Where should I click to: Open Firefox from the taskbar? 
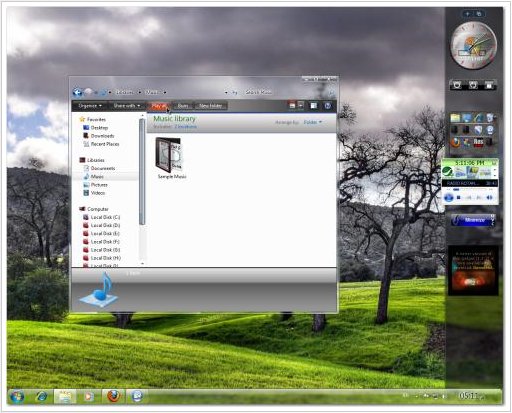pos(113,396)
